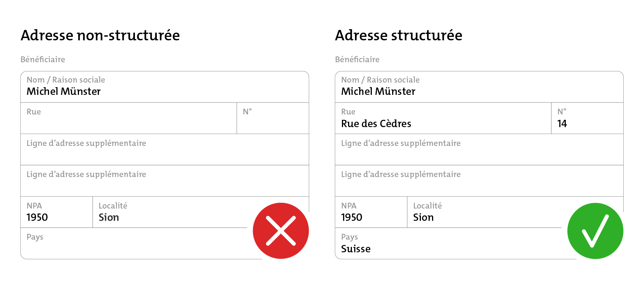Click the Rue field containing Rue des Cèdres
Screen dimensions: 644x288
(443, 118)
